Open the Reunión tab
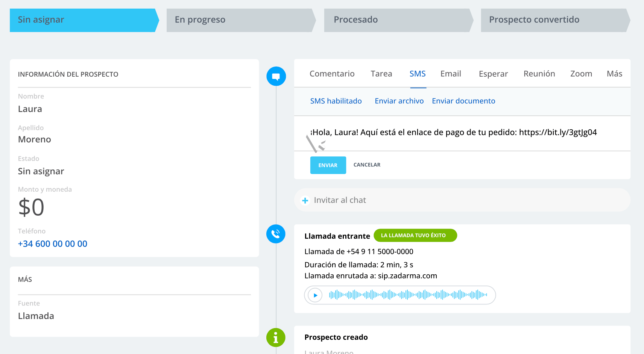This screenshot has width=644, height=354. 539,74
